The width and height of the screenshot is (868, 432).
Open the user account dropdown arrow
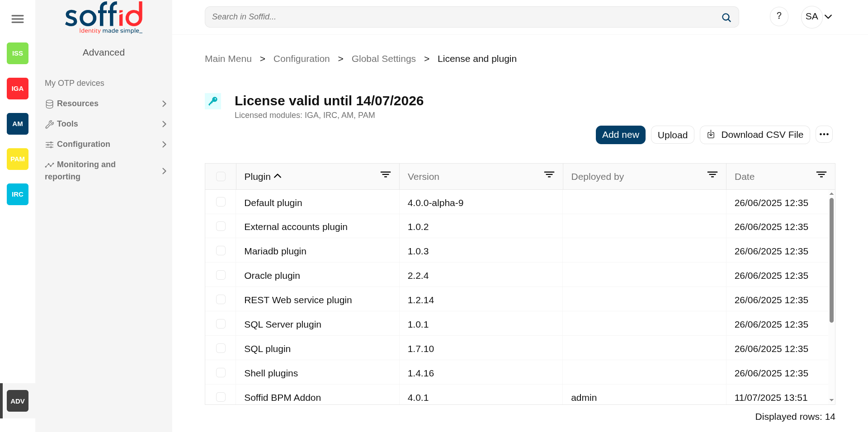point(828,17)
